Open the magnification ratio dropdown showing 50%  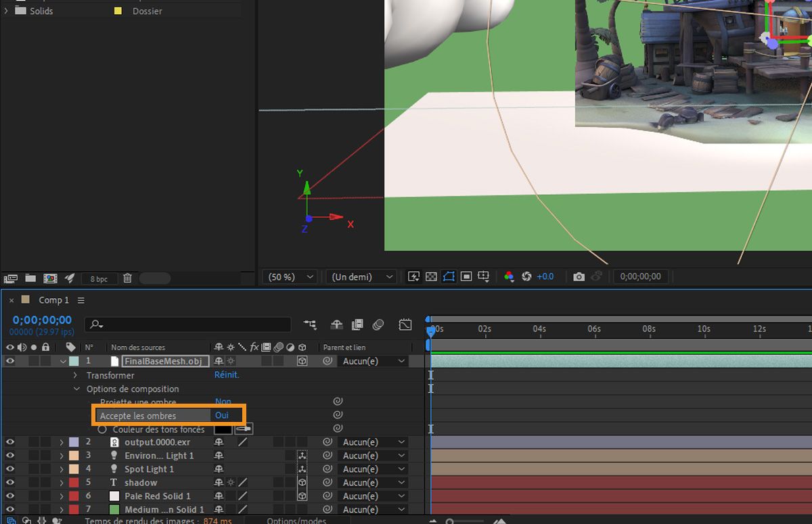[x=289, y=276]
